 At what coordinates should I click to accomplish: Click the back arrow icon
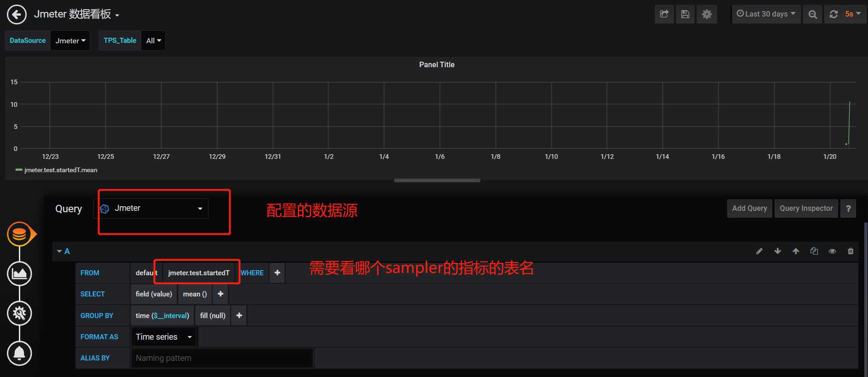tap(17, 15)
